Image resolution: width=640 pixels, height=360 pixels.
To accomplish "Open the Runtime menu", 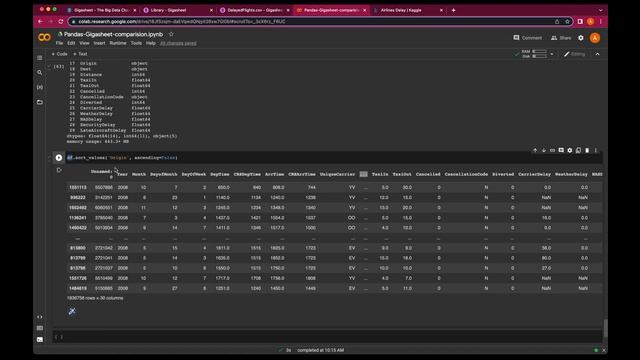I will coord(118,43).
